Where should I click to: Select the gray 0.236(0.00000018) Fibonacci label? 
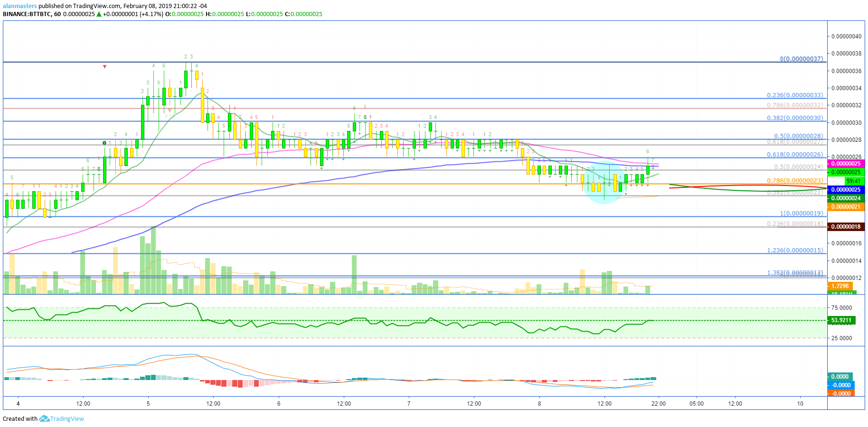(x=795, y=224)
